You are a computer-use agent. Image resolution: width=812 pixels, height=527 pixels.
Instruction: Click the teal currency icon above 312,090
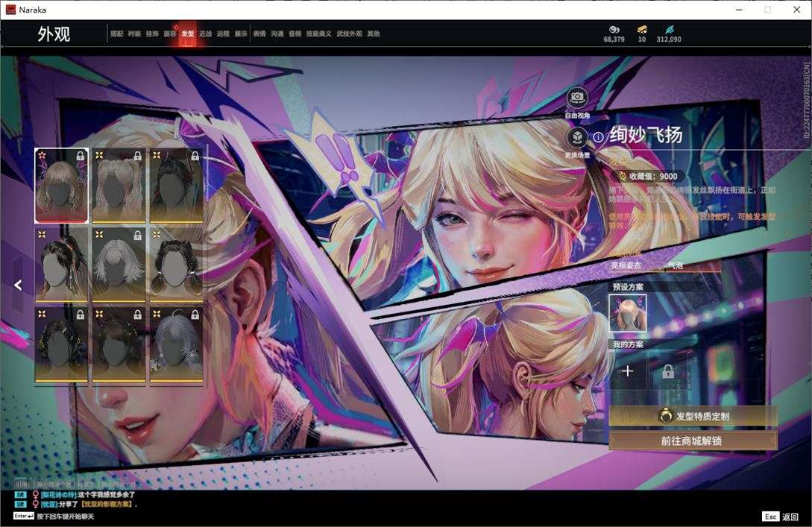point(669,30)
